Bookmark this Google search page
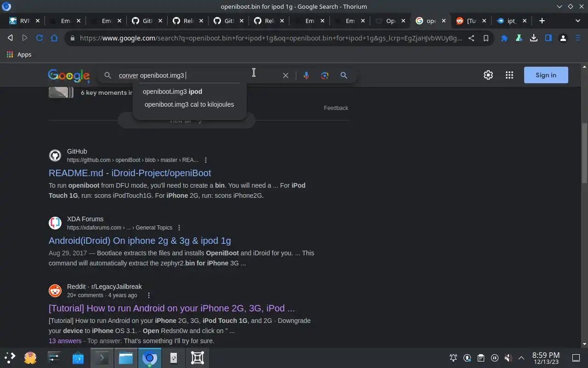 486,38
